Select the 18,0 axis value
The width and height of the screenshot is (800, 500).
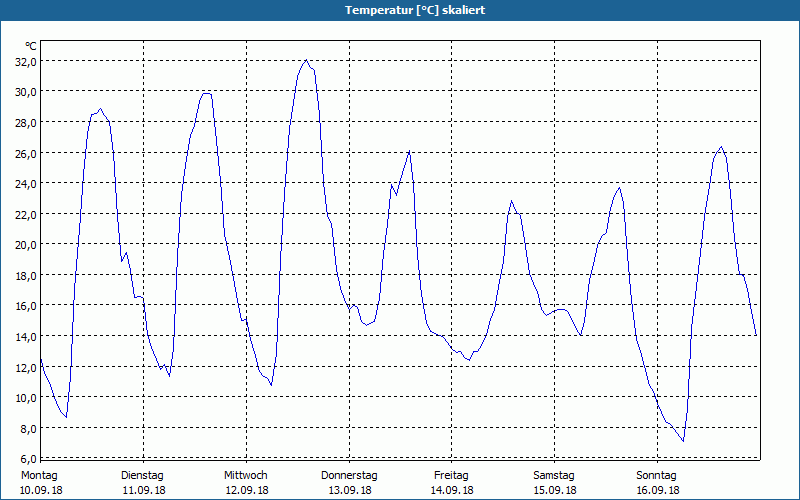[x=26, y=276]
